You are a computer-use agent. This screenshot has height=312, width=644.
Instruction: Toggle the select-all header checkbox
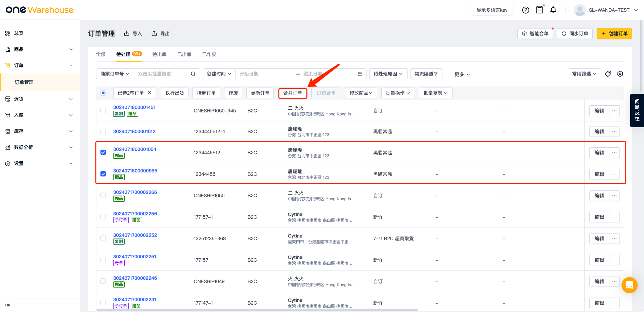pyautogui.click(x=103, y=93)
